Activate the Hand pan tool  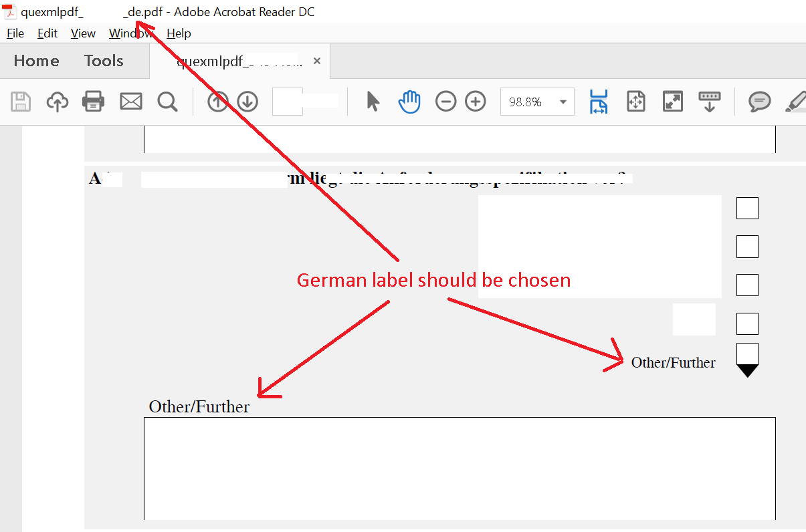tap(409, 102)
